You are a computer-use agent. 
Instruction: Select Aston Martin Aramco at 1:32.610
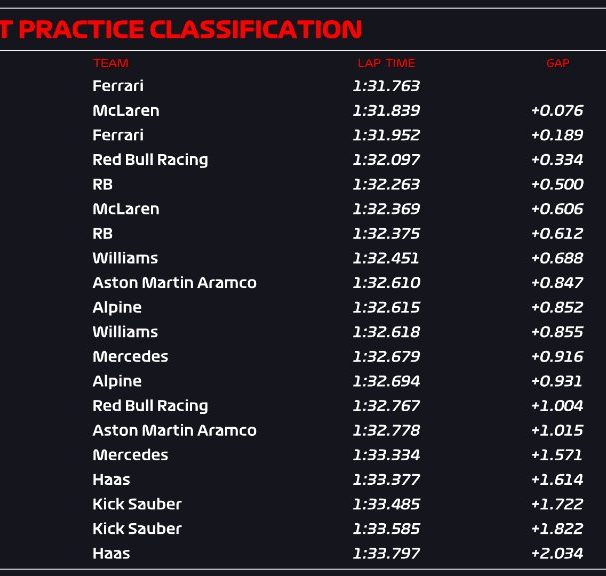pyautogui.click(x=174, y=283)
